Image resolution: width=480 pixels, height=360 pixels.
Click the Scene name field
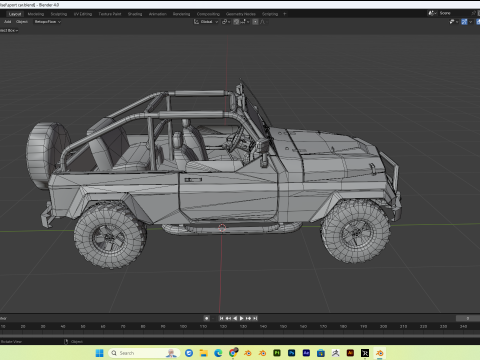point(454,13)
